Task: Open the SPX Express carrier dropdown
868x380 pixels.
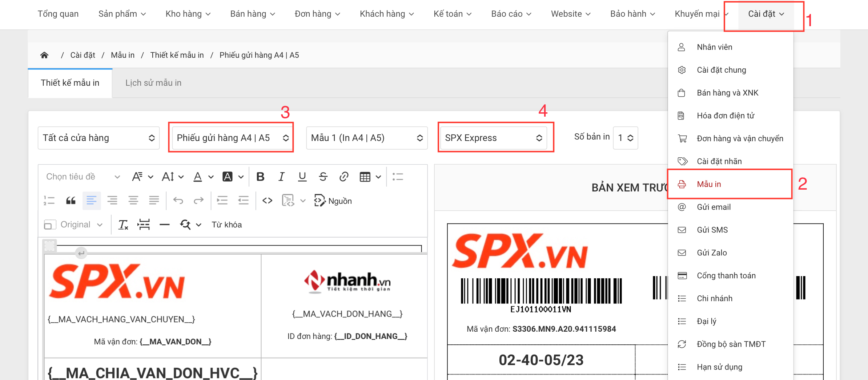Action: point(493,138)
